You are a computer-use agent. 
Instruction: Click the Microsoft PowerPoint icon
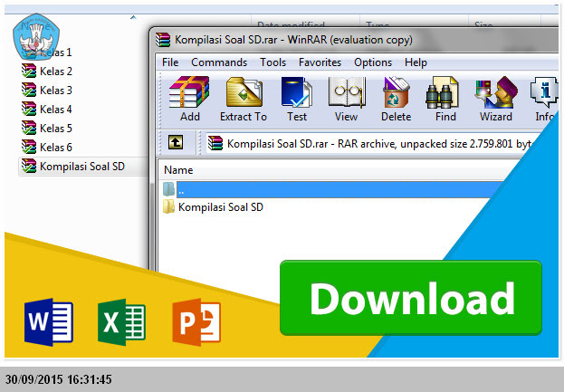pos(196,322)
